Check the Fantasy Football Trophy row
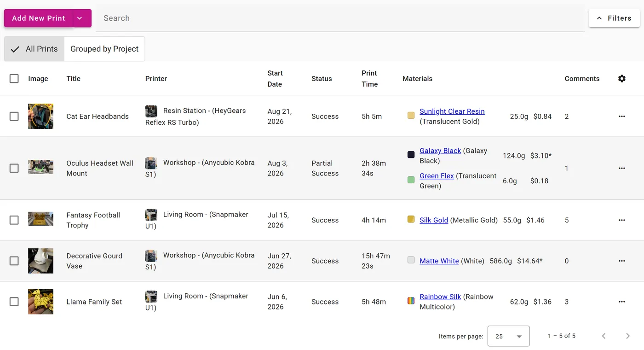Viewport: 644px width, 350px height. point(14,220)
